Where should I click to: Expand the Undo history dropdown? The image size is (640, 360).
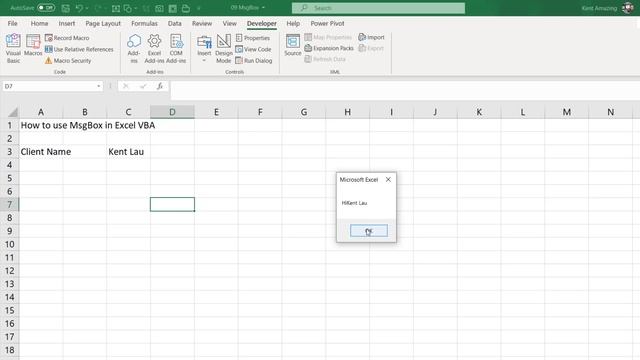coord(87,8)
